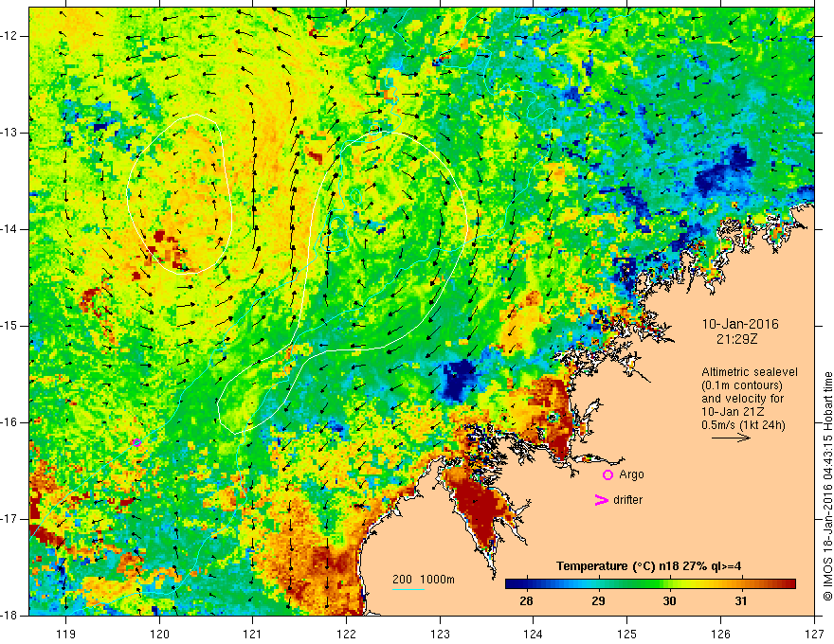Click the 'and velocity for' text
This screenshot has width=834, height=644.
(x=742, y=399)
